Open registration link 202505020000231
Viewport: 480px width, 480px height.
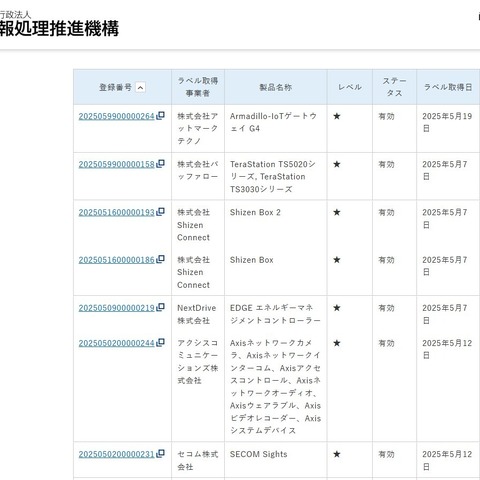tap(116, 454)
